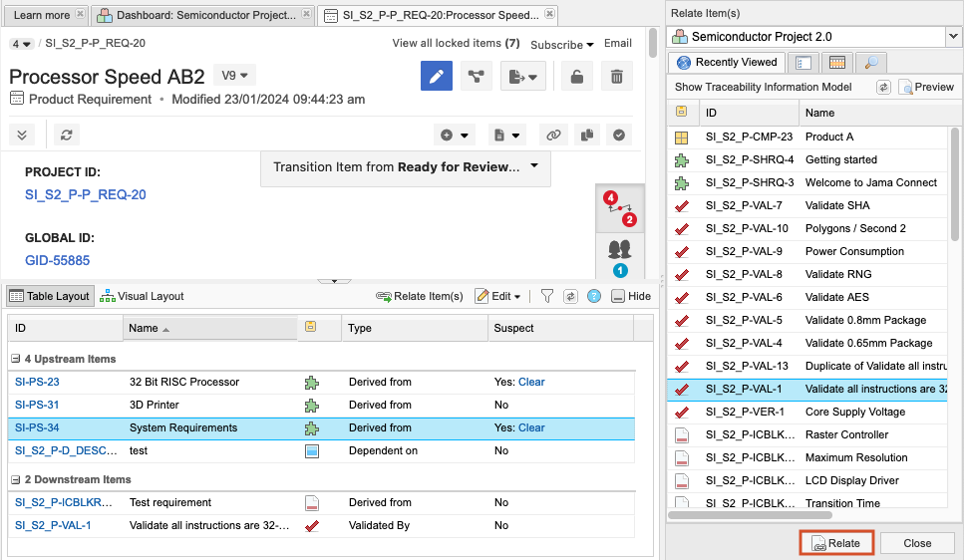Open the filter funnel icon in relationships toolbar
The width and height of the screenshot is (964, 560).
pos(546,296)
